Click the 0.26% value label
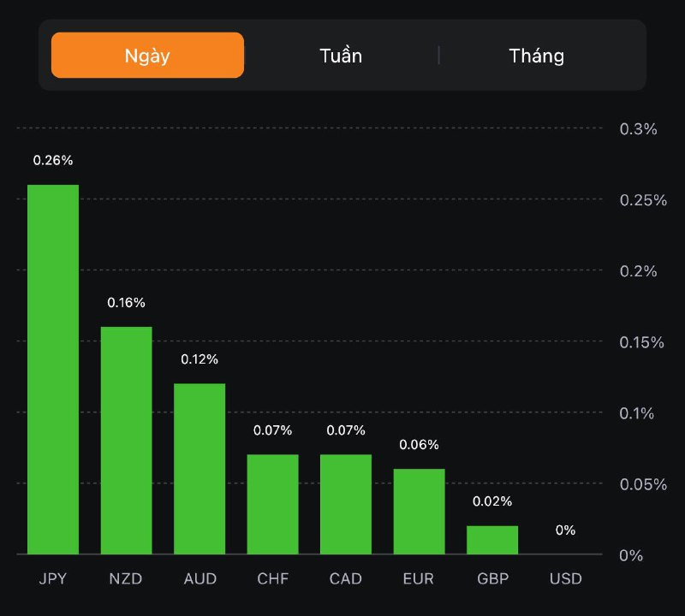 tap(53, 160)
